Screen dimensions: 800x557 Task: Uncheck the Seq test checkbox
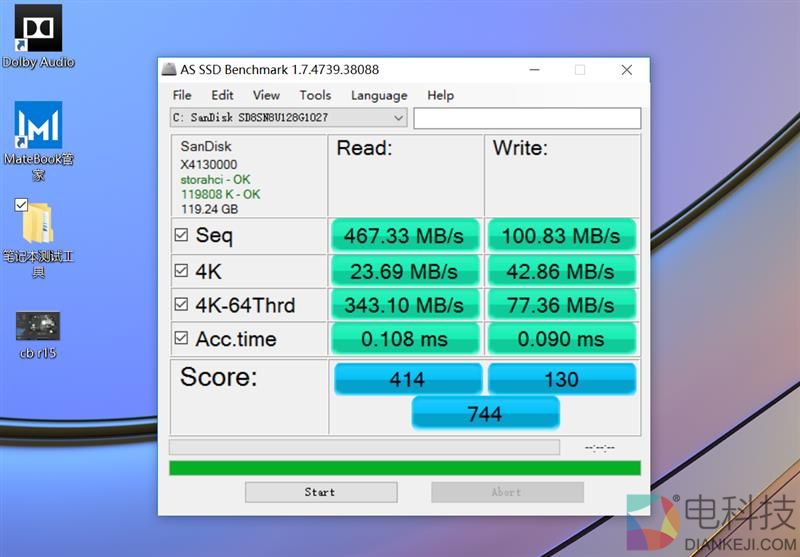181,236
